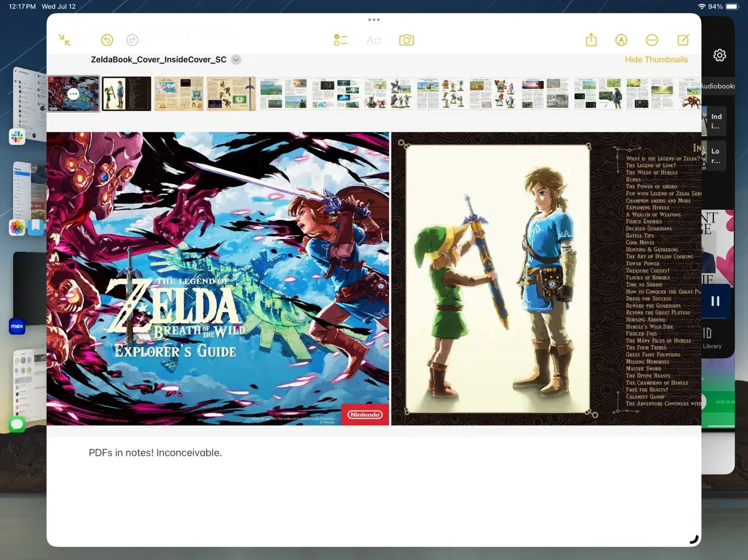Pause audiobook playback in background app
The width and height of the screenshot is (748, 560).
pos(715,301)
